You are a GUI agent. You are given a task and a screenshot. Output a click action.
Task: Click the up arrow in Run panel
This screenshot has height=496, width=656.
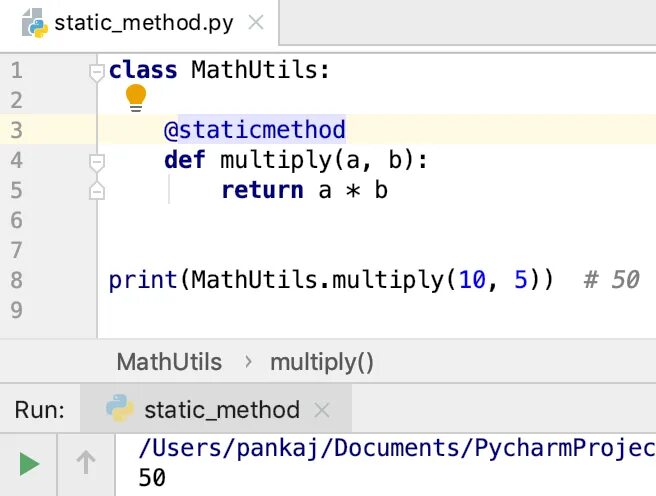coord(86,463)
